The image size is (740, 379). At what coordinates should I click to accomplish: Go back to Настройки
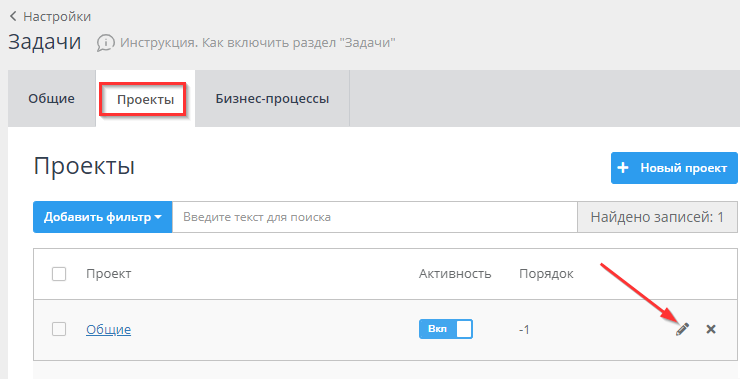(50, 17)
